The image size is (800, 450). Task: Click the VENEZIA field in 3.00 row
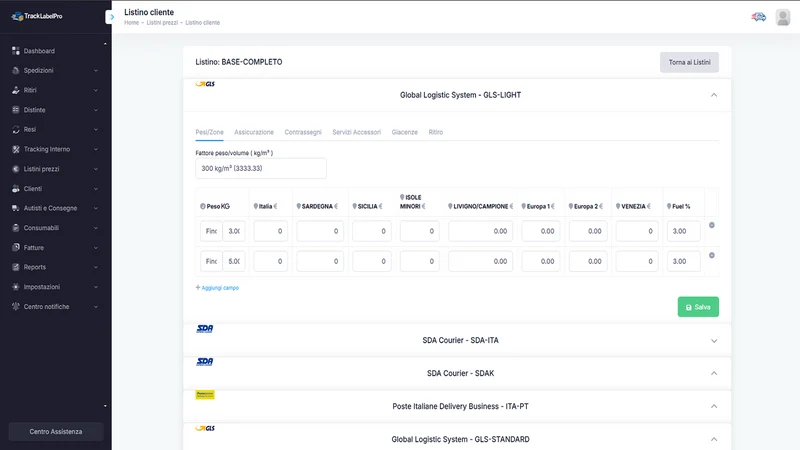[637, 231]
